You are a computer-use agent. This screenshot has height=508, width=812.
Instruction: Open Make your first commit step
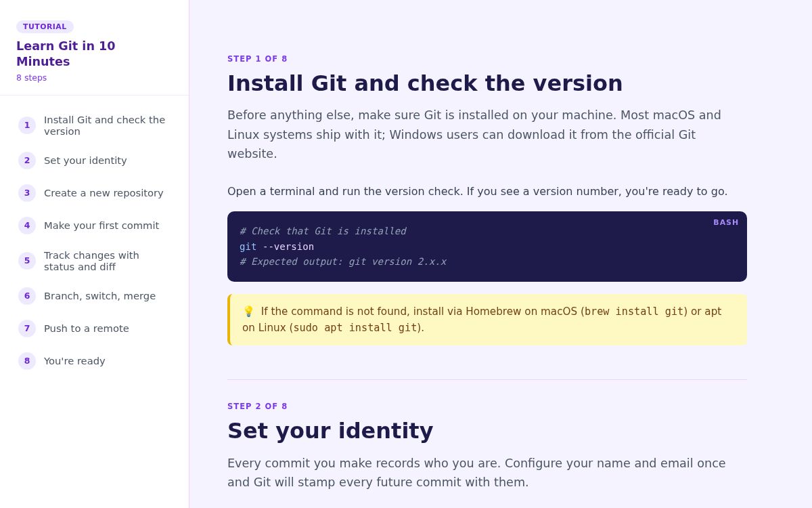click(95, 226)
